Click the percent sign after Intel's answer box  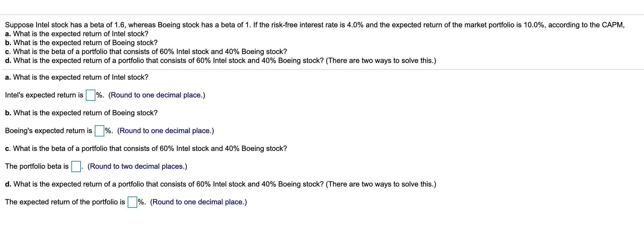click(99, 95)
